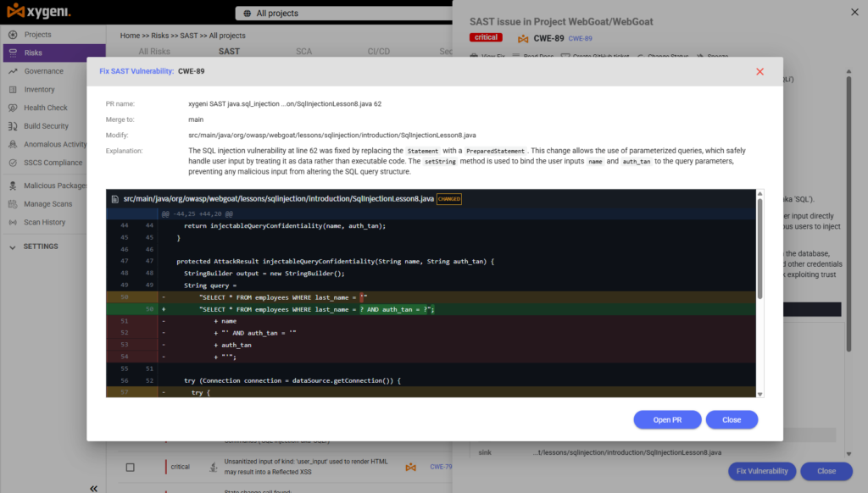Close the Fix SAST Vulnerability dialog with red X
Image resolution: width=868 pixels, height=493 pixels.
coord(759,71)
